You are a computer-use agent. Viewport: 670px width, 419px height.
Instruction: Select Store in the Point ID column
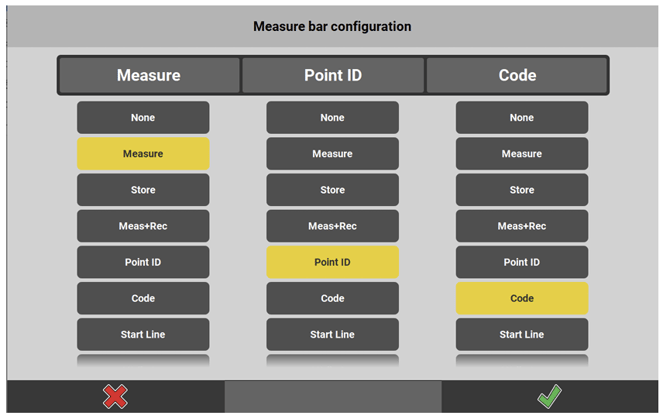pos(332,190)
